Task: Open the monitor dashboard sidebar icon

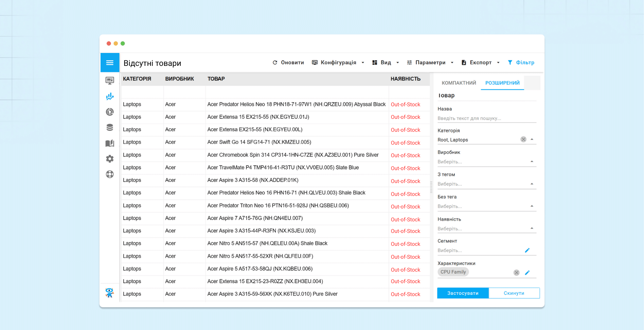Action: [110, 80]
